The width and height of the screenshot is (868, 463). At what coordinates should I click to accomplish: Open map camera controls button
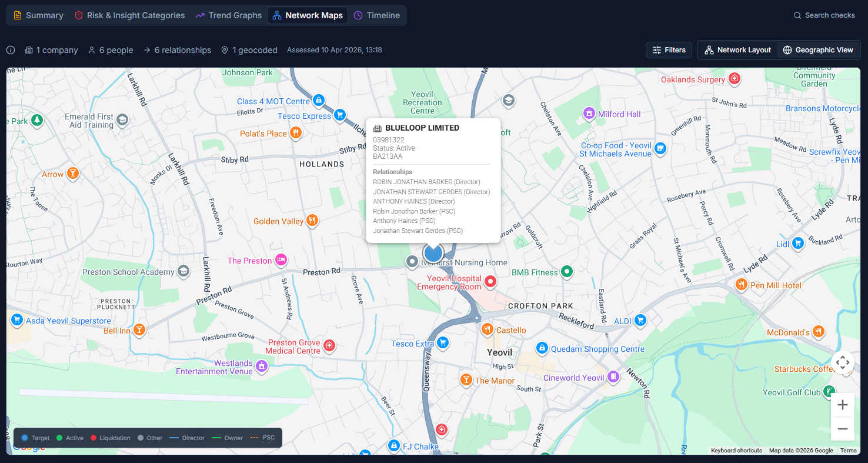842,362
